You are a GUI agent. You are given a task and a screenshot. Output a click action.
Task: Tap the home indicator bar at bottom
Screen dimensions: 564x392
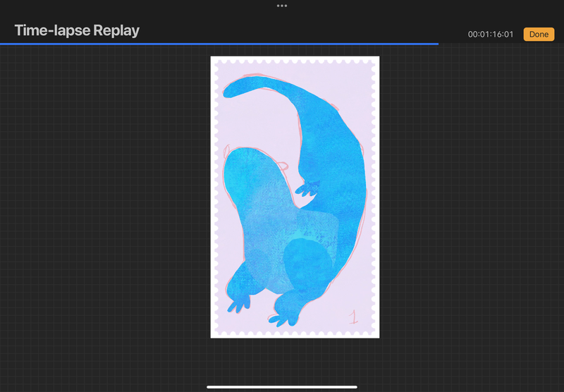pos(282,386)
